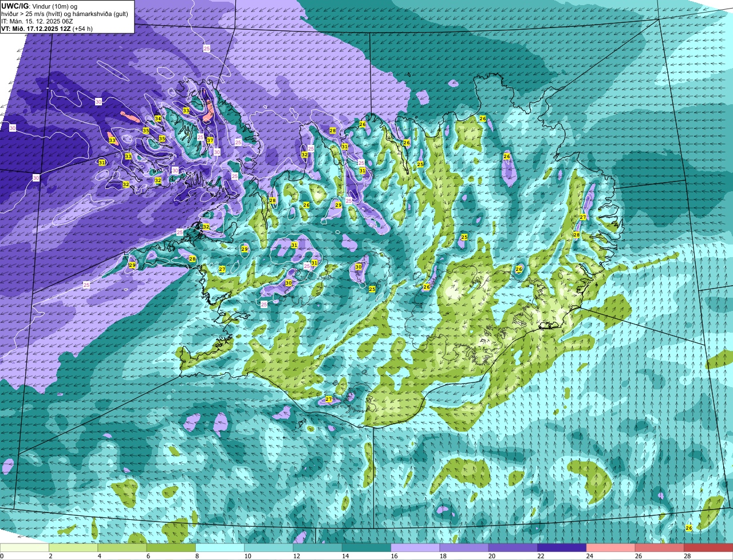Image resolution: width=733 pixels, height=560 pixels.
Task: Click the legend tick label "0"
Action: 2,556
